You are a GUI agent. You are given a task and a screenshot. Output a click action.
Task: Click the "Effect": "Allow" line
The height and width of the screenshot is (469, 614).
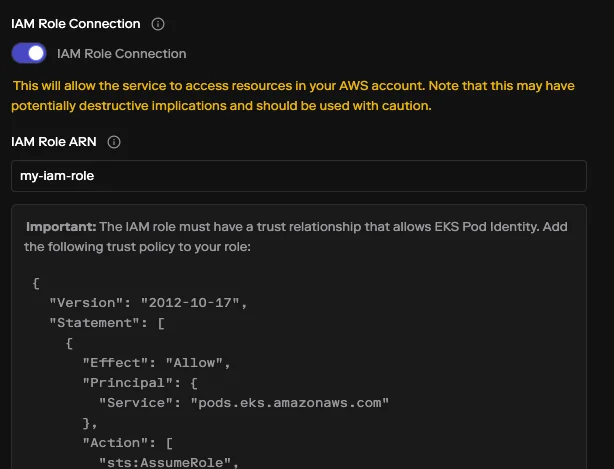[156, 363]
